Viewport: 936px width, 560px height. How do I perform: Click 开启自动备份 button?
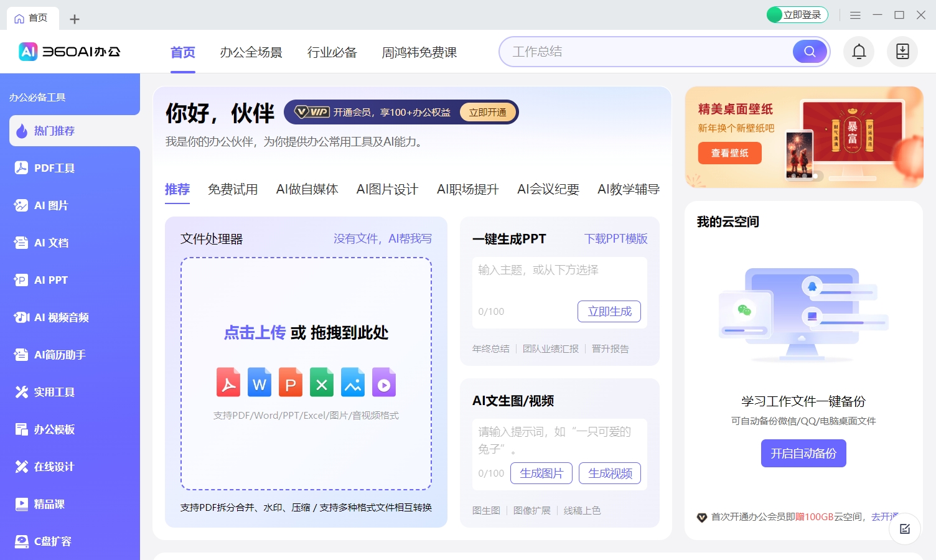803,453
